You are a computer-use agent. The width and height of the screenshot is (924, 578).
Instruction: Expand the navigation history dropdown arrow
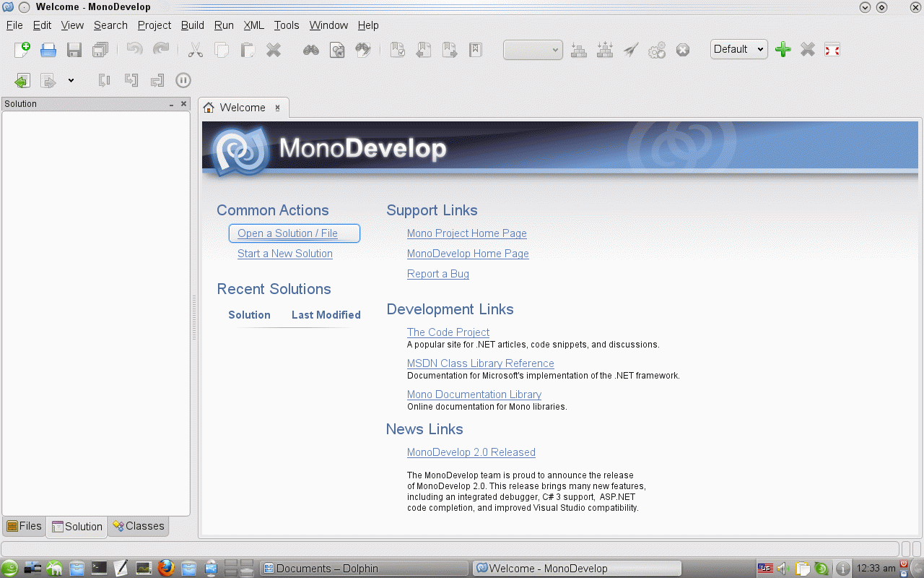pos(71,80)
